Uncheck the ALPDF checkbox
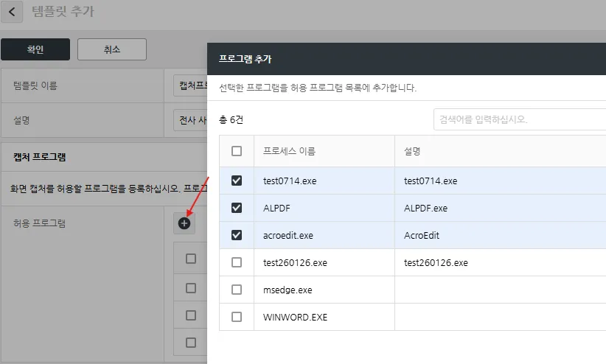The width and height of the screenshot is (606, 364). pos(237,208)
